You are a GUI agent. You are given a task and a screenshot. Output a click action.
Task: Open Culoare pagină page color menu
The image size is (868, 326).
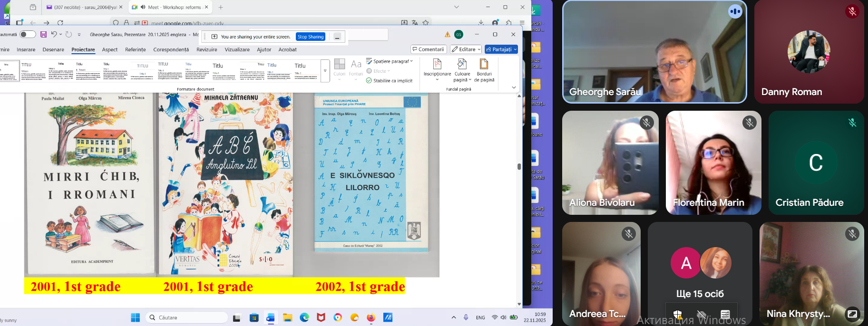pyautogui.click(x=462, y=69)
